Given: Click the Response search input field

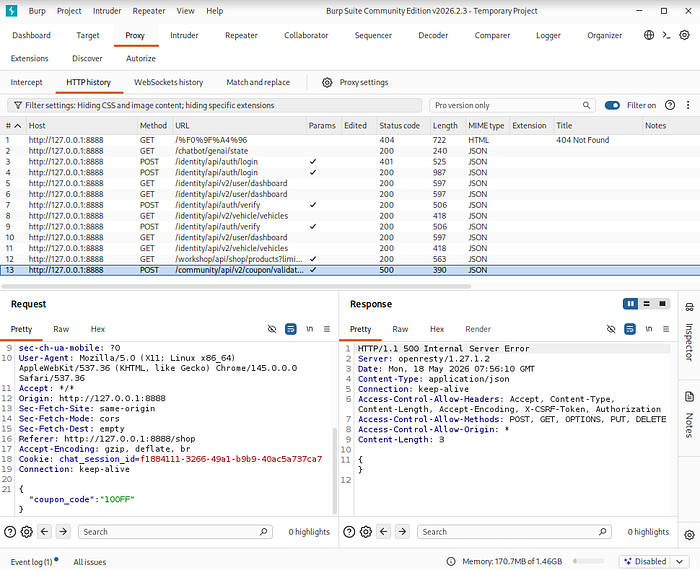Looking at the screenshot, I should tap(514, 532).
